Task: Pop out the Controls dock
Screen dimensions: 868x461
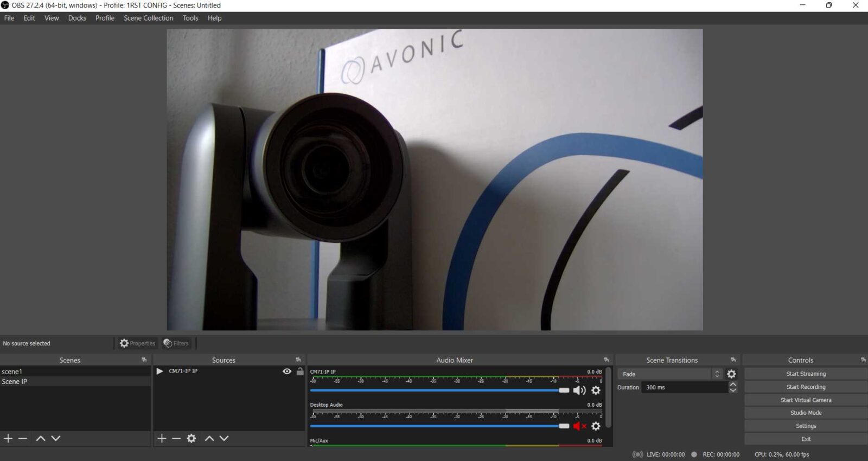Action: point(863,360)
